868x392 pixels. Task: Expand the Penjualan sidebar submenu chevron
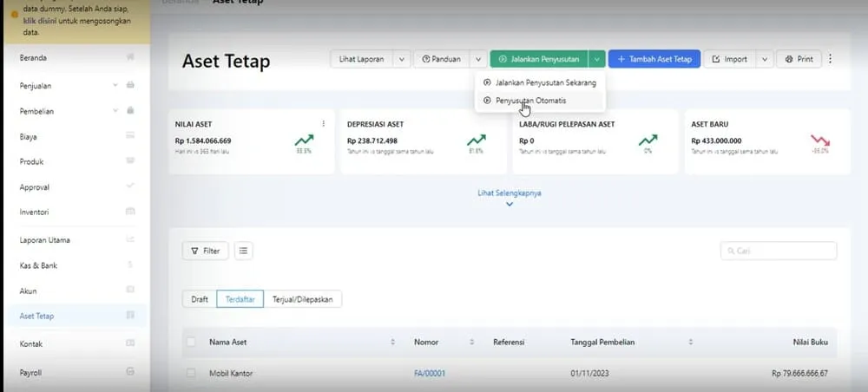click(115, 85)
